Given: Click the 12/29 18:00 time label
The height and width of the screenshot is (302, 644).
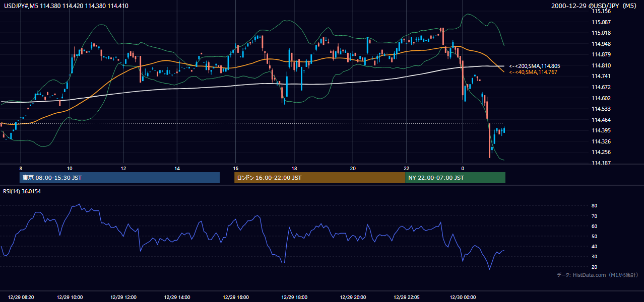Looking at the screenshot, I should (294, 297).
